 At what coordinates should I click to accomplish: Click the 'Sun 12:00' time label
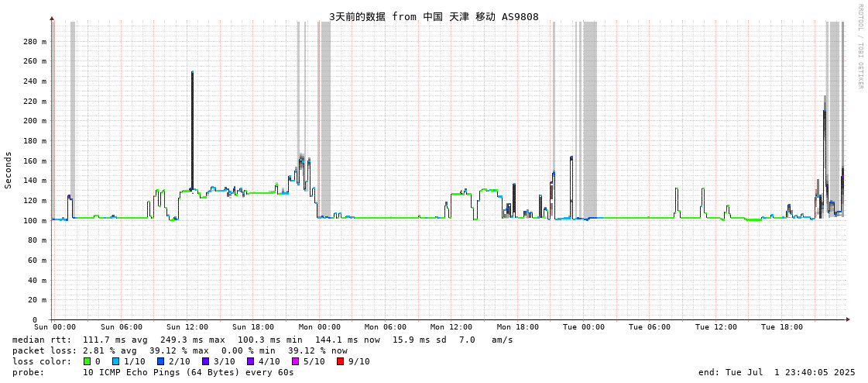click(x=187, y=327)
